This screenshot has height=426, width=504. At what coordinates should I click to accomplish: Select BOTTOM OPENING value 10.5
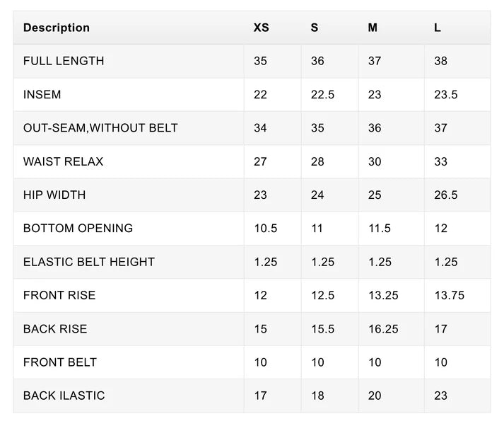(x=266, y=229)
